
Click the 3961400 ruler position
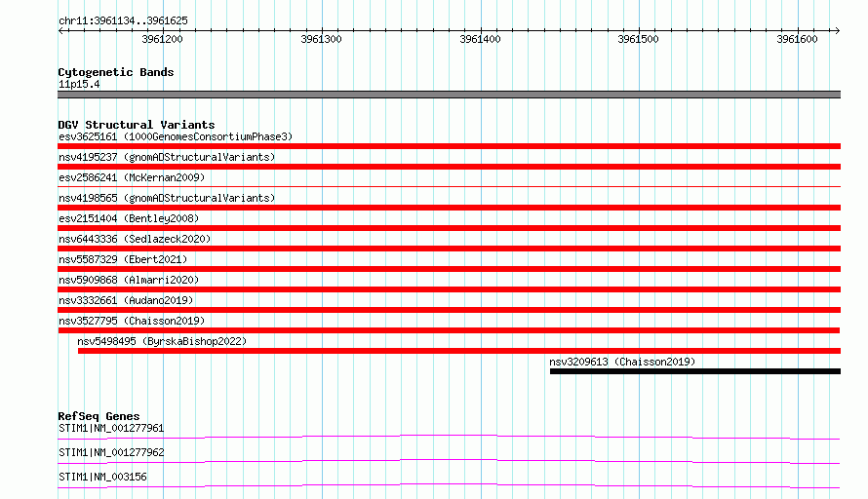(480, 39)
